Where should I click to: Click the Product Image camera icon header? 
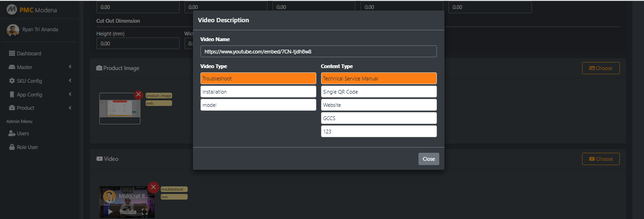point(99,68)
